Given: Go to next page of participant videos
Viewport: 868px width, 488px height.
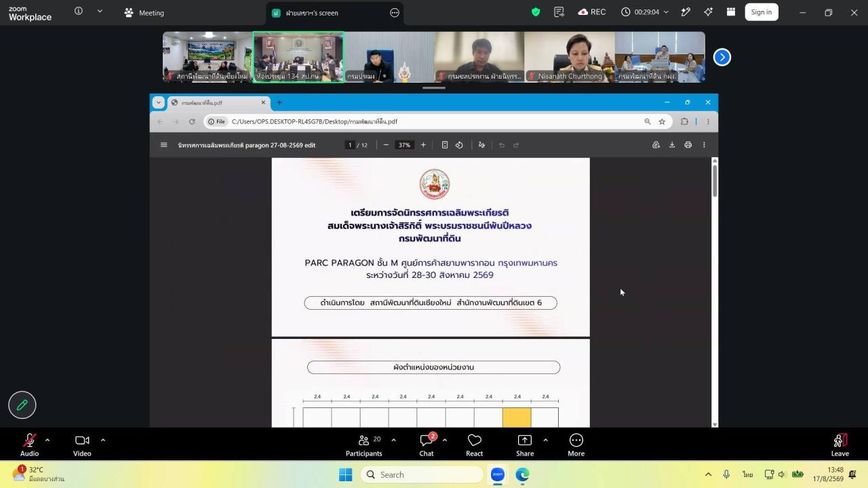Looking at the screenshot, I should 722,58.
